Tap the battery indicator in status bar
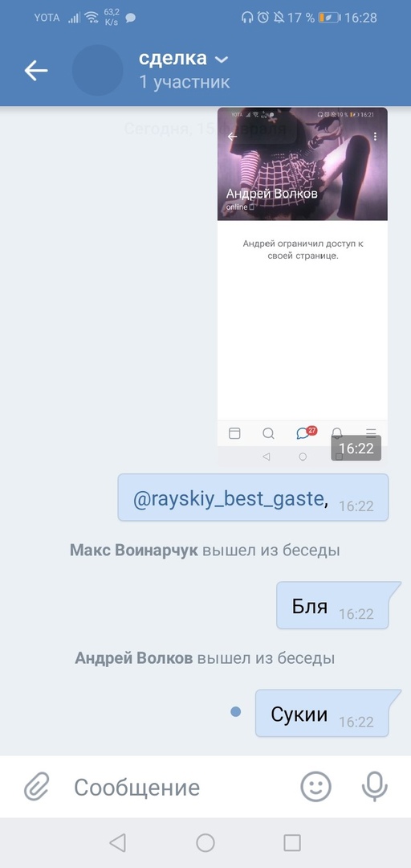This screenshot has height=868, width=411. pos(330,17)
